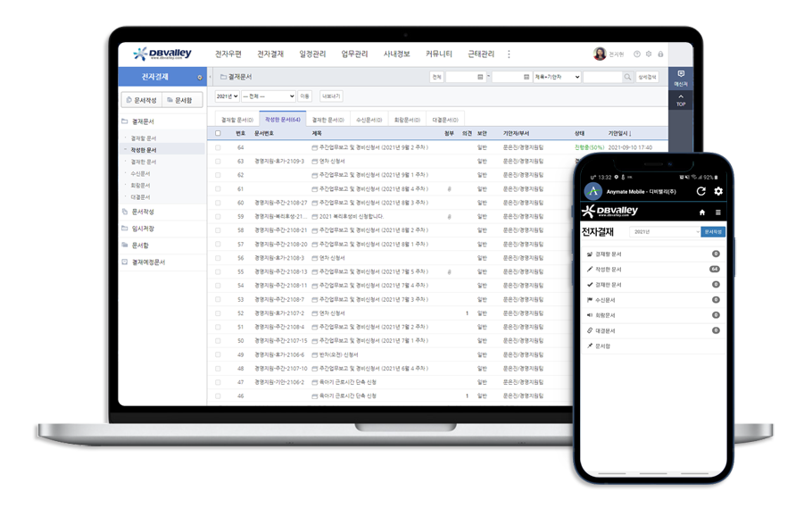Open the 2021년 year dropdown on the laptop

click(x=227, y=96)
